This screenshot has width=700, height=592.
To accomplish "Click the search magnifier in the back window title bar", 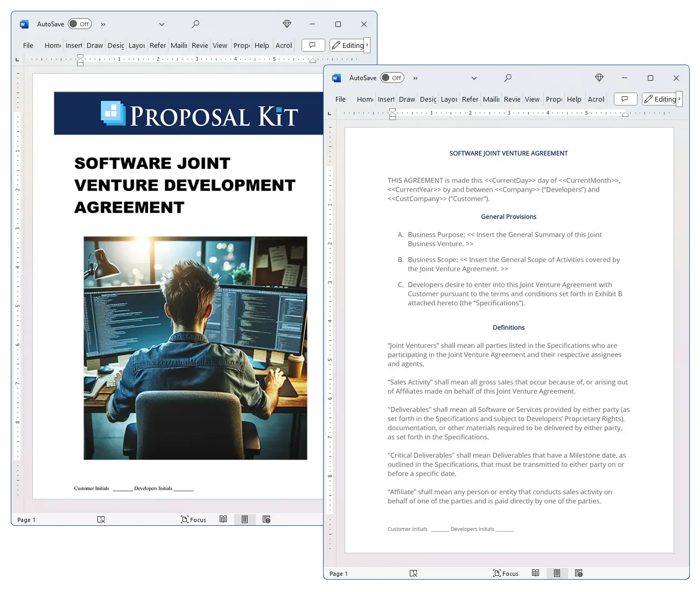I will (x=195, y=24).
